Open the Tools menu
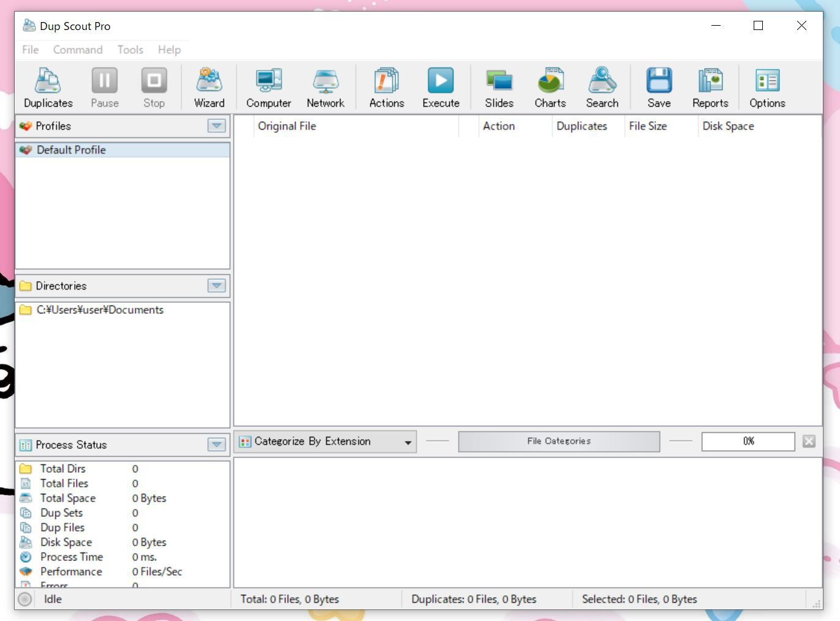This screenshot has height=621, width=840. point(130,50)
